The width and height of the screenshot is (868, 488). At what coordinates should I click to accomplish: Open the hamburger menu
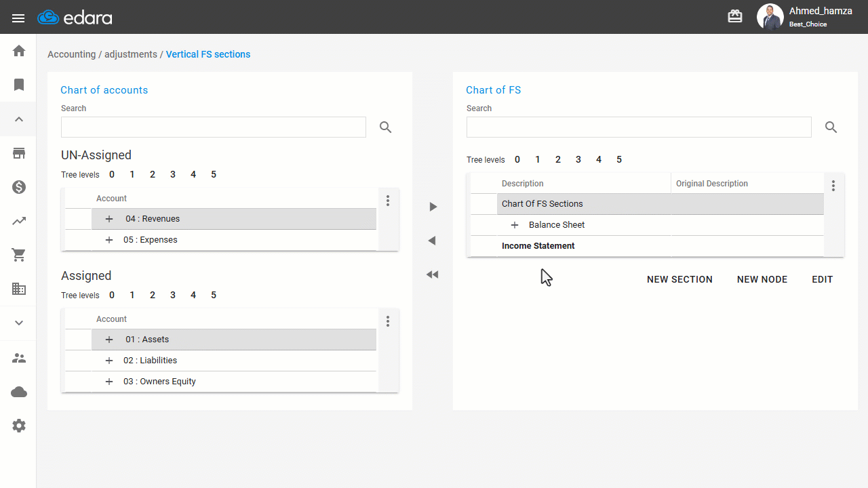[x=18, y=18]
